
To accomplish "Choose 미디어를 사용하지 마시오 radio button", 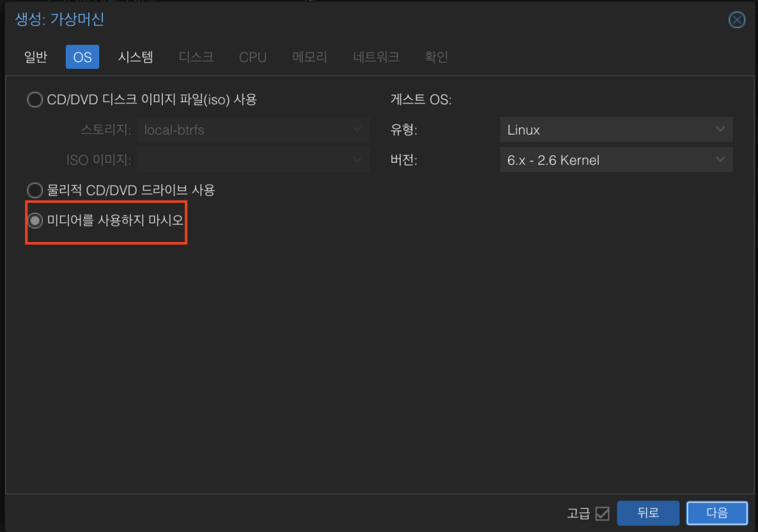I will 35,220.
